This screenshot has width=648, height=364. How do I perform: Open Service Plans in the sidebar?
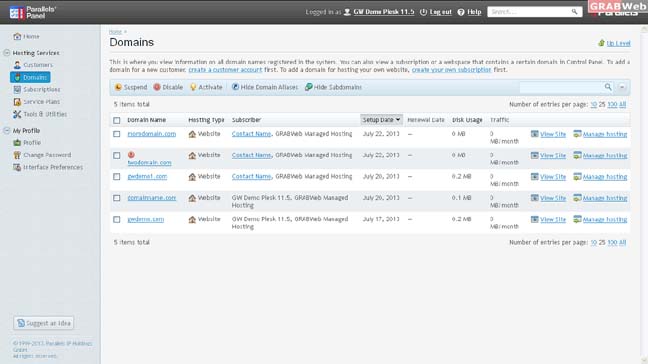click(36, 102)
